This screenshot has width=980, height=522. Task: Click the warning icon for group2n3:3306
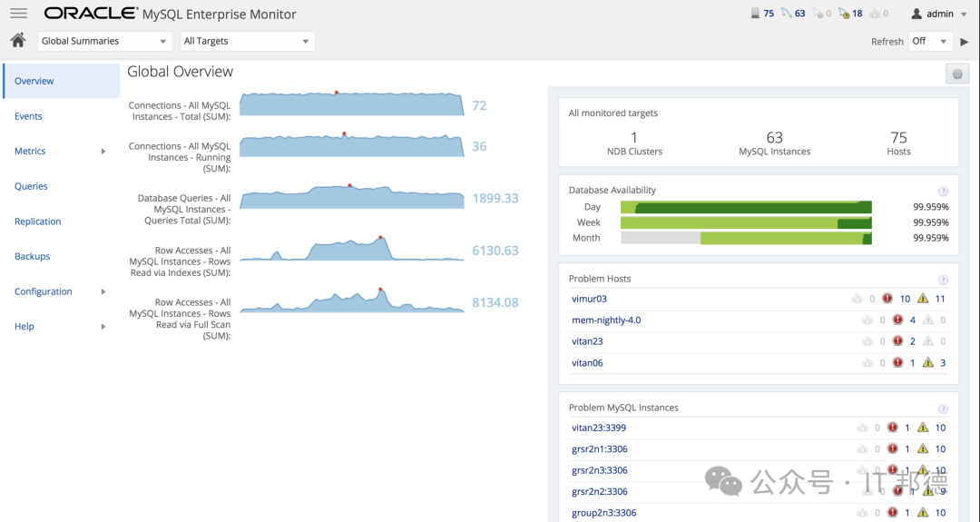(x=923, y=513)
